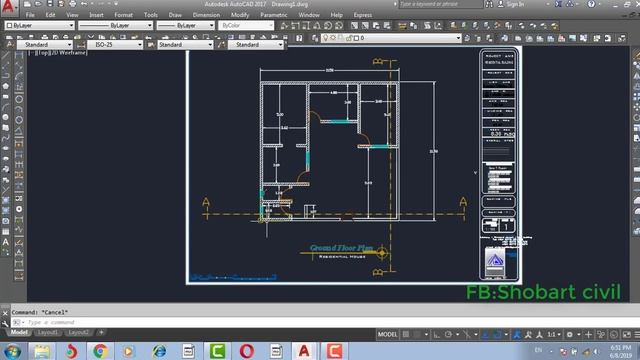Click the Autodesk Exchange Apps X icon
Viewport: 640px width, 360px height.
point(558,4)
